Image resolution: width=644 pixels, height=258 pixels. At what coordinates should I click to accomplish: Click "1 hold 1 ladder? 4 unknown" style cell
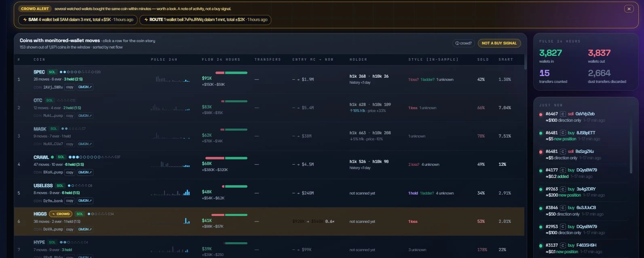pos(431,193)
